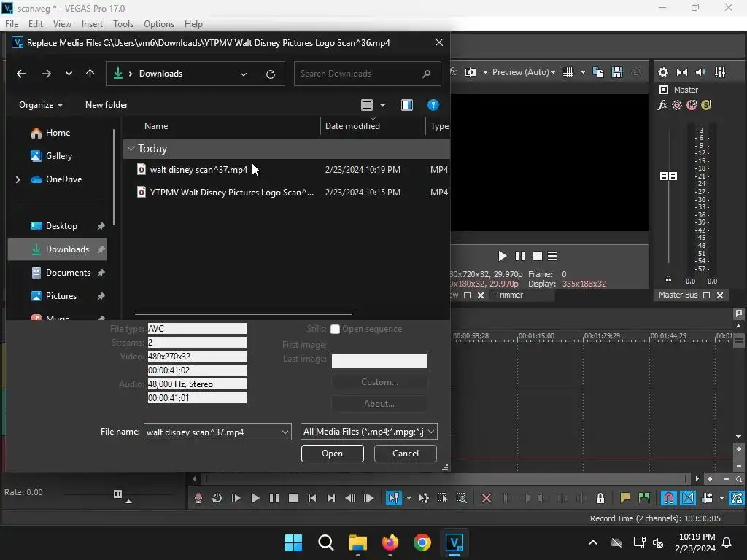
Task: Expand the OneDrive tree node
Action: (x=18, y=179)
